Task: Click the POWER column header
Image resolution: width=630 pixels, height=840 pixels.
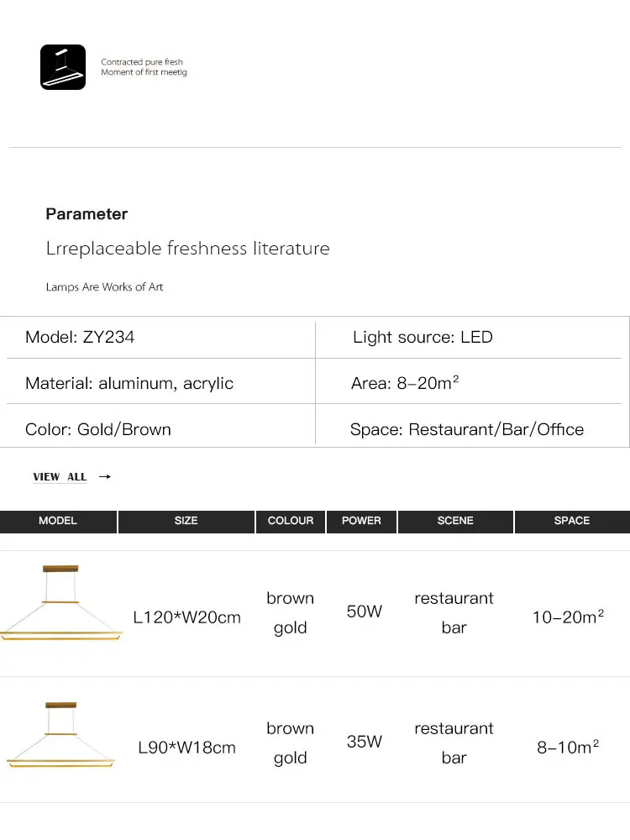Action: coord(361,521)
